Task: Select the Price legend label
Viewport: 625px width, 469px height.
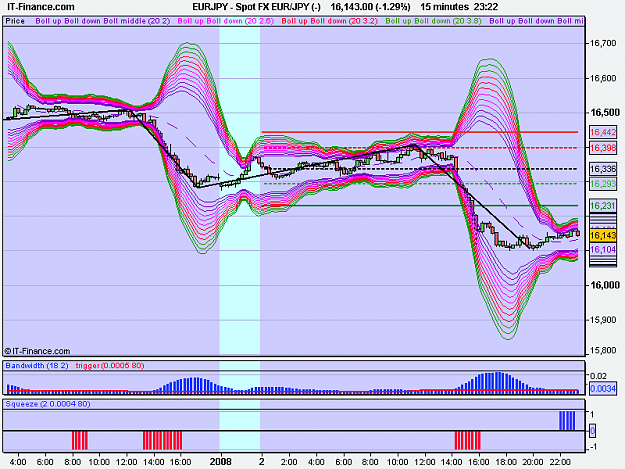Action: [15, 21]
